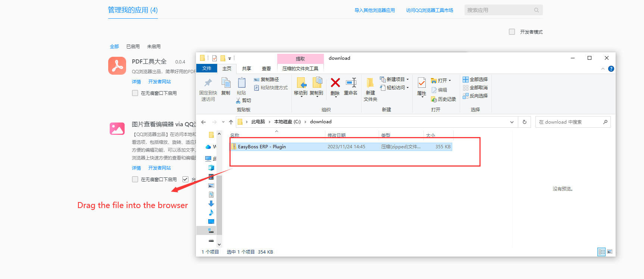Click the navigation pane scrollbar thumb

pos(219,205)
